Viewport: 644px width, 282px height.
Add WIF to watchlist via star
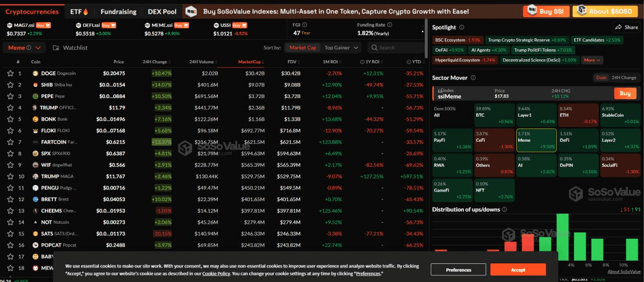click(x=10, y=165)
